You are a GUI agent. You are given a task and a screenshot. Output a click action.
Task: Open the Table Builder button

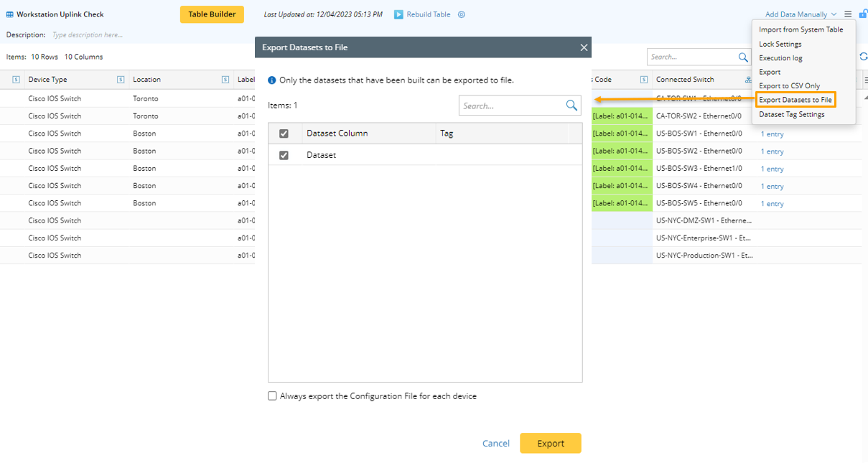pos(212,14)
